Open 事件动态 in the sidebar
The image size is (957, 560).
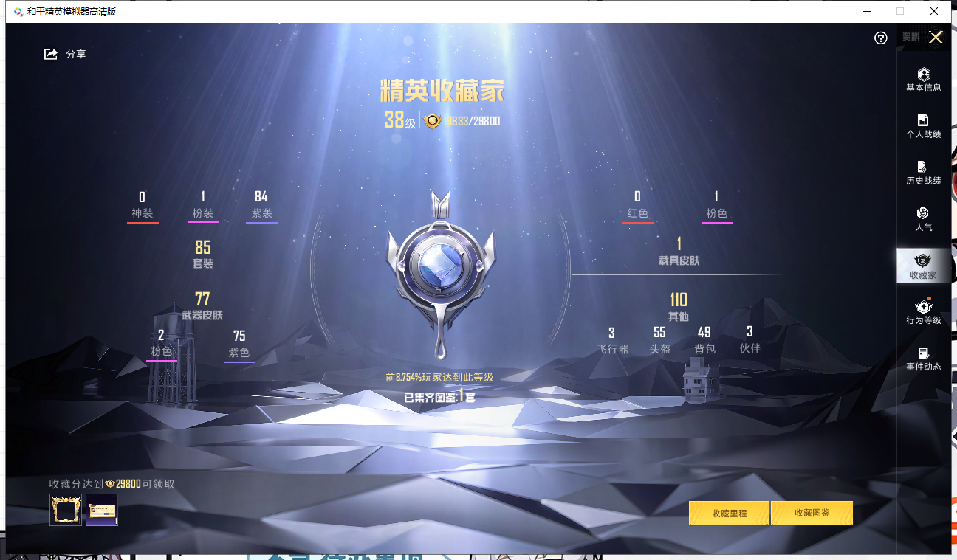tap(923, 359)
